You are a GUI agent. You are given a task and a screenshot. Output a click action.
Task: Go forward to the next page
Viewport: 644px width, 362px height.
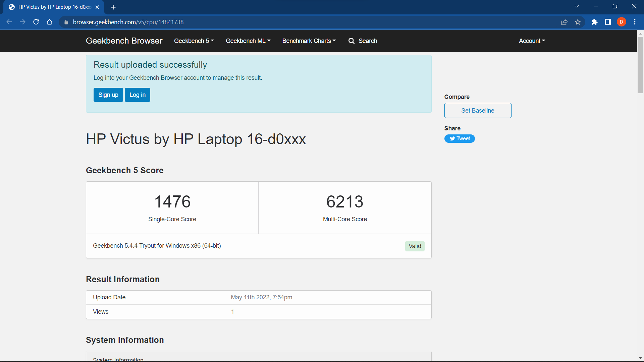22,22
